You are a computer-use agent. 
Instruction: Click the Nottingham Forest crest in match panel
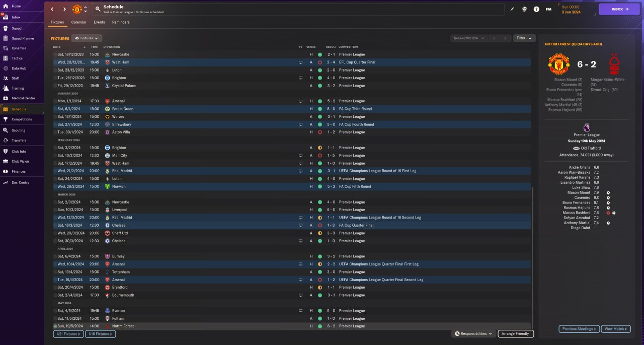[x=613, y=64]
